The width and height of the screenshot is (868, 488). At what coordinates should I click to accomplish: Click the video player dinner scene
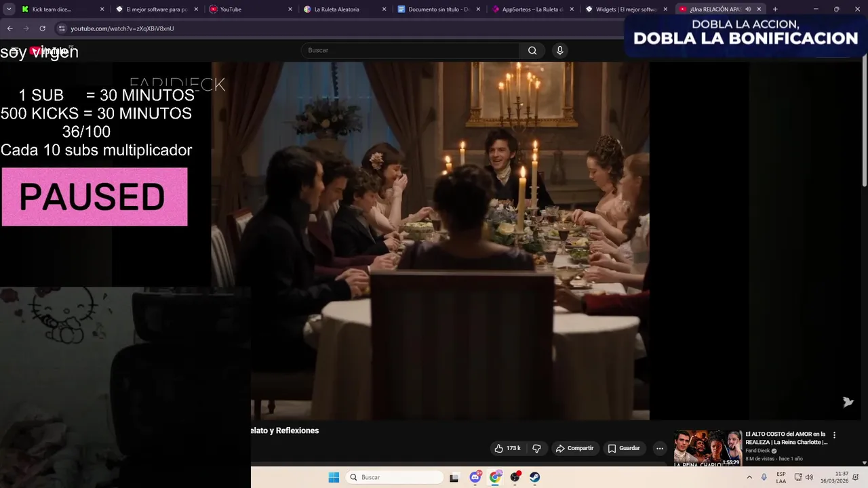coord(430,241)
